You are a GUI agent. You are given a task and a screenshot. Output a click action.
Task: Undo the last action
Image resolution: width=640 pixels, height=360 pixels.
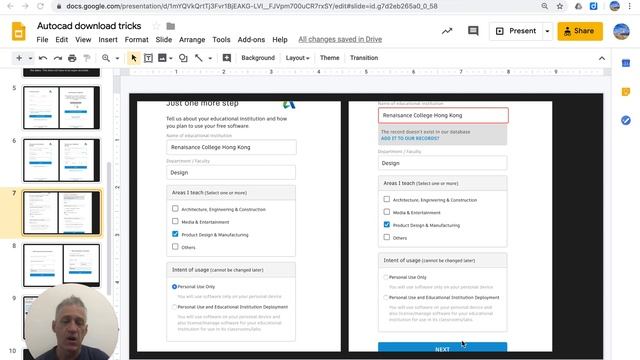point(43,58)
